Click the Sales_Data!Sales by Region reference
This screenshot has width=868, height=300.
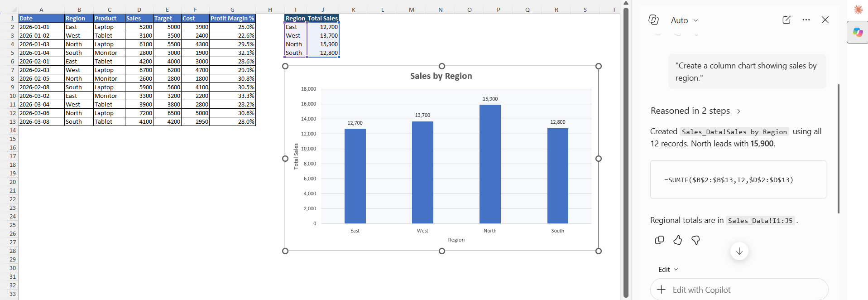(734, 132)
